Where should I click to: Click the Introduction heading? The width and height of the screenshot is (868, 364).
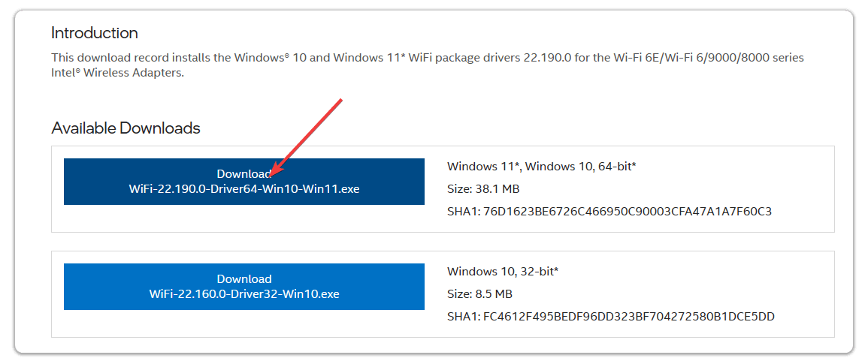[x=95, y=33]
